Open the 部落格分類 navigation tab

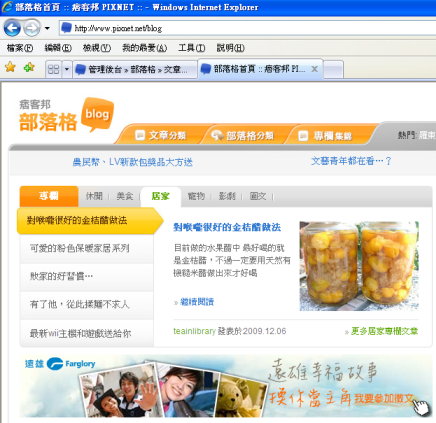tap(244, 135)
